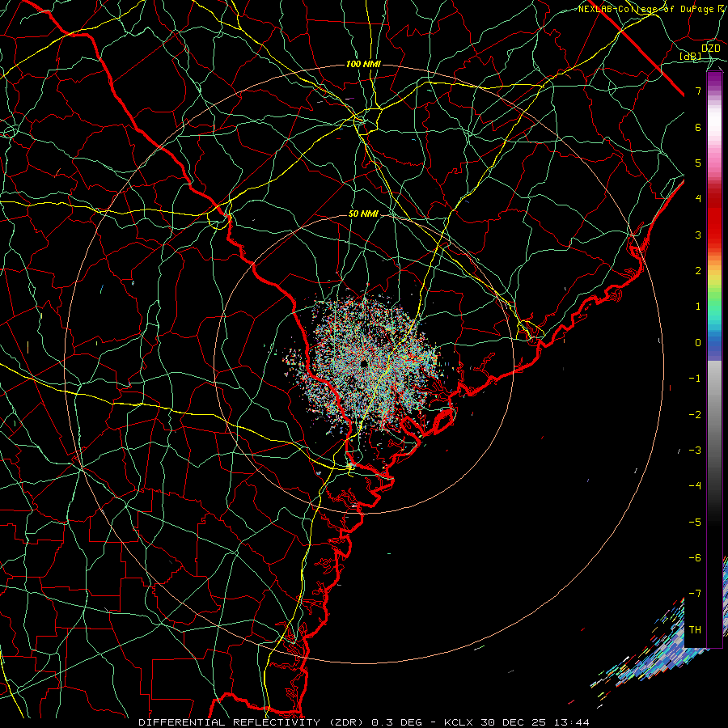Click the "-1" value on color scale
The height and width of the screenshot is (728, 728).
[x=695, y=379]
